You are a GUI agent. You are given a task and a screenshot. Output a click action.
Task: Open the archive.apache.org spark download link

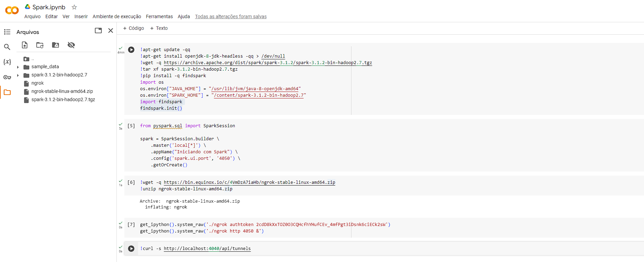point(268,63)
